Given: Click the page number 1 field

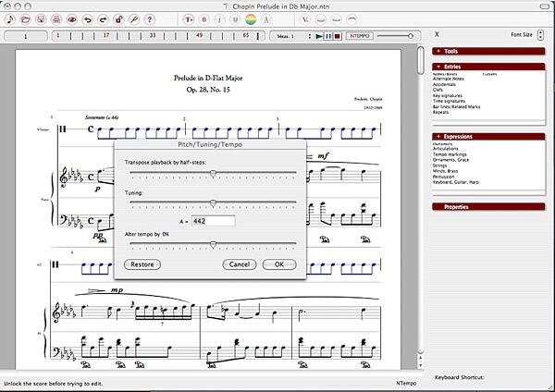Looking at the screenshot, I should [26, 36].
